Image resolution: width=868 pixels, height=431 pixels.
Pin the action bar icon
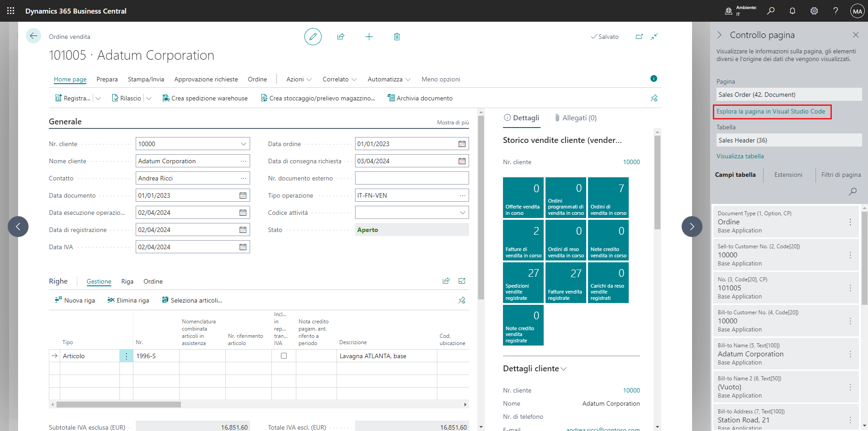pos(654,98)
